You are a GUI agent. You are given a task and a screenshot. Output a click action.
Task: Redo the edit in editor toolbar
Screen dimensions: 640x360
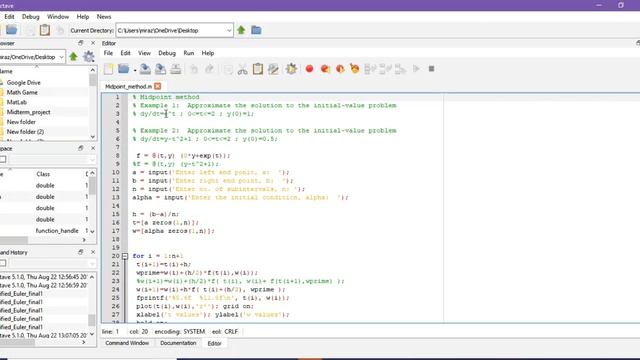point(209,69)
